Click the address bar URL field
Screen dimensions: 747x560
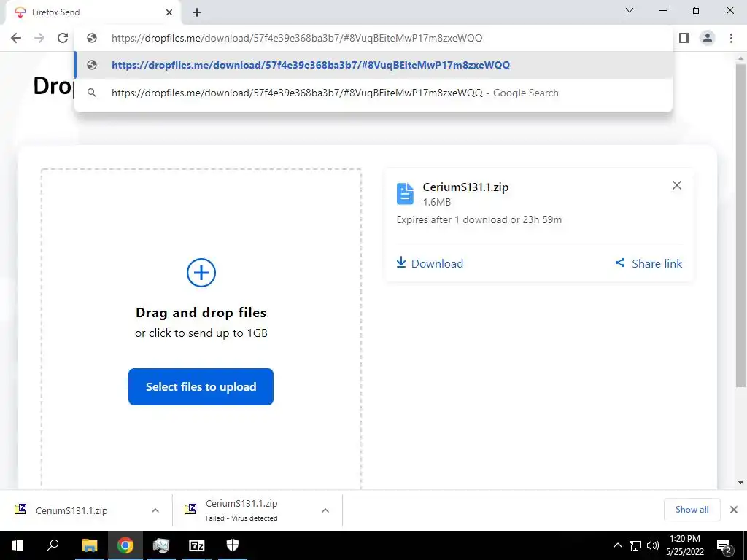tap(374, 38)
